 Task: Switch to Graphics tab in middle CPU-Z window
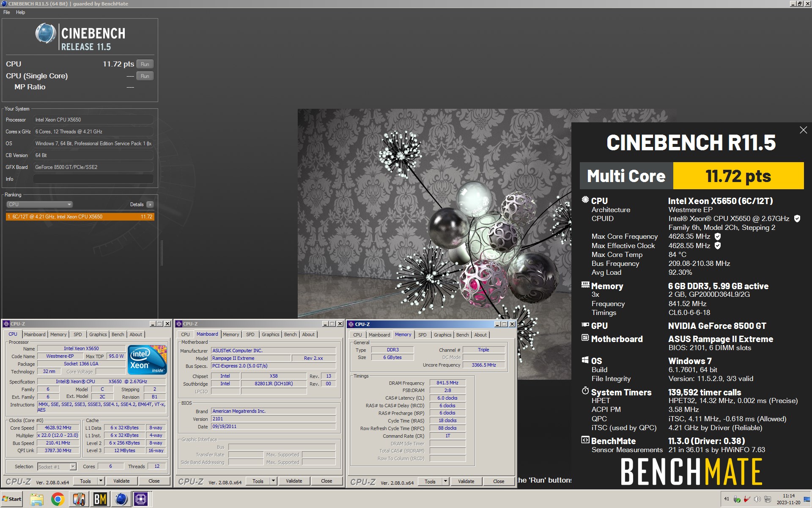tap(270, 334)
